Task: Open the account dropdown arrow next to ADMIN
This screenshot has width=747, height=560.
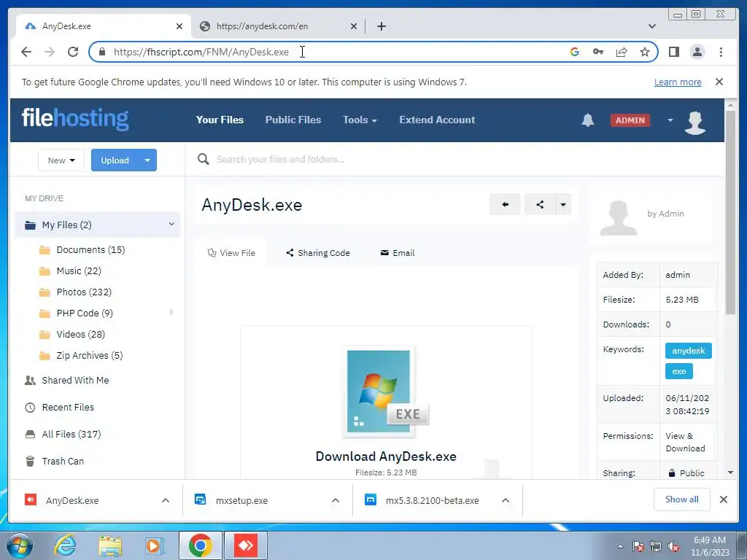Action: click(x=670, y=120)
